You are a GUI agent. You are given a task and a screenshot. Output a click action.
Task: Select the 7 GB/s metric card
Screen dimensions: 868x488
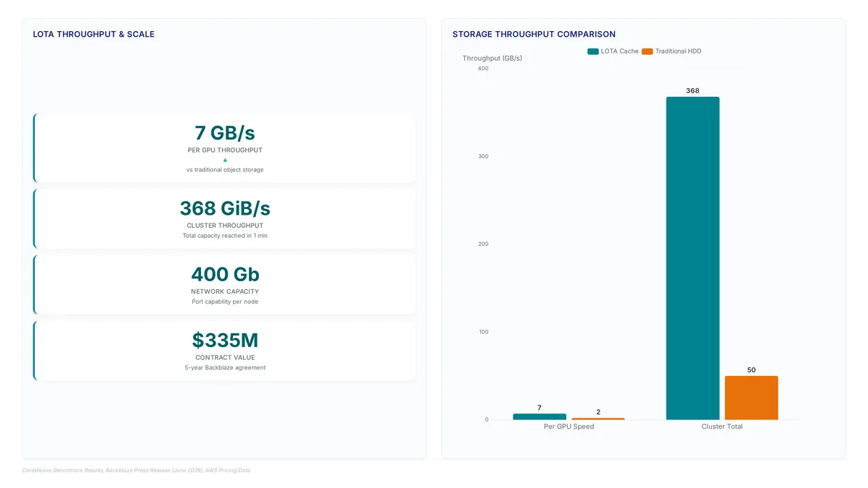[225, 147]
